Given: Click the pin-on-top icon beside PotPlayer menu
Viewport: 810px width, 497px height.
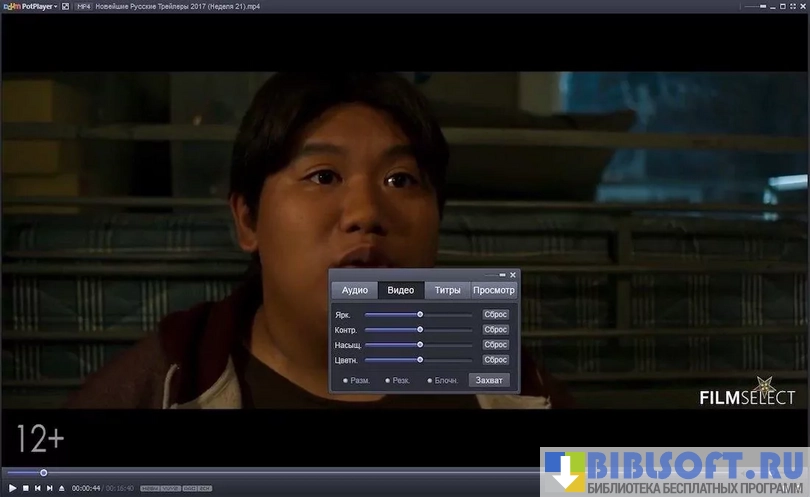Looking at the screenshot, I should pyautogui.click(x=66, y=6).
